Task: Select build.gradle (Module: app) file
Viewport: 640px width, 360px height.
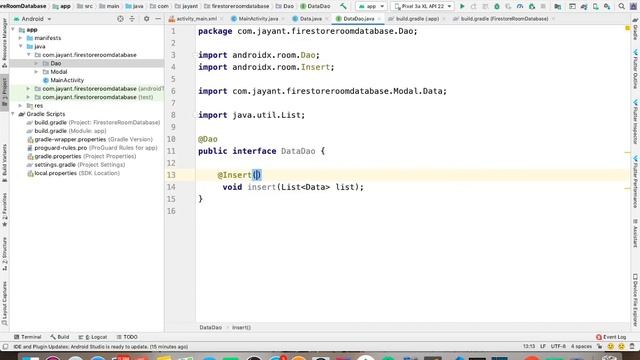Action: 70,131
